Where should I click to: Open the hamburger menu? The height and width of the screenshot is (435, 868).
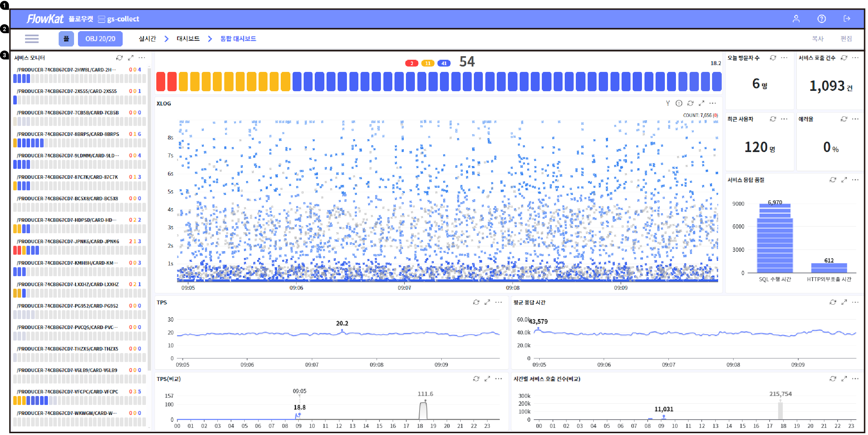tap(32, 39)
